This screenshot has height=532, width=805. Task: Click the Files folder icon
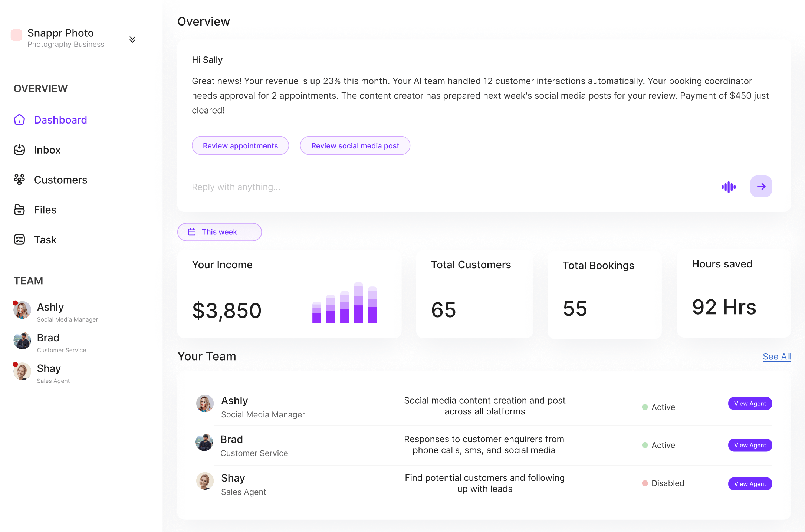click(x=19, y=210)
